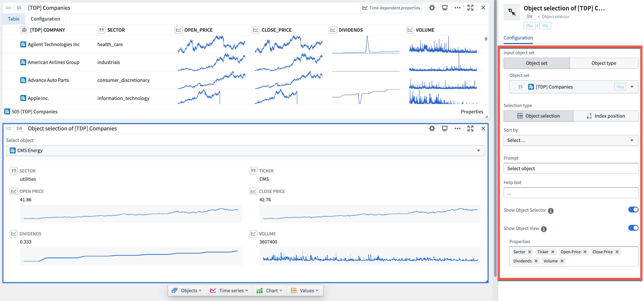Expand [TDP] Companies panel to fullscreen

(470, 8)
